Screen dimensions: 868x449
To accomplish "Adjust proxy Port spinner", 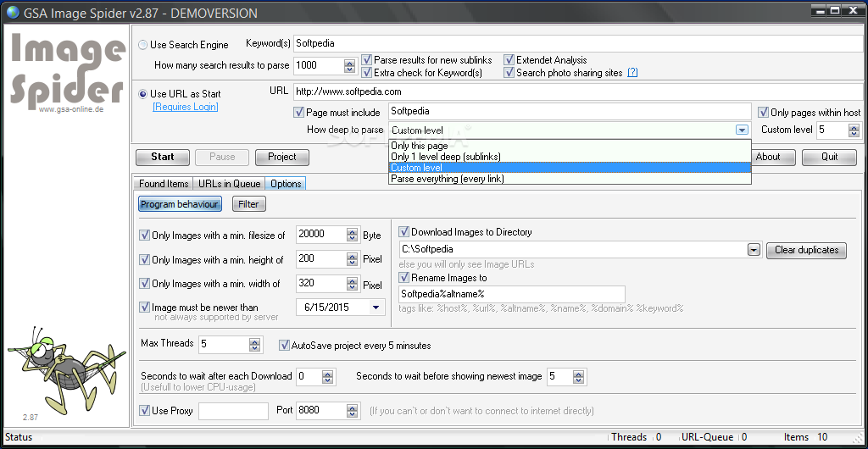I will point(352,411).
